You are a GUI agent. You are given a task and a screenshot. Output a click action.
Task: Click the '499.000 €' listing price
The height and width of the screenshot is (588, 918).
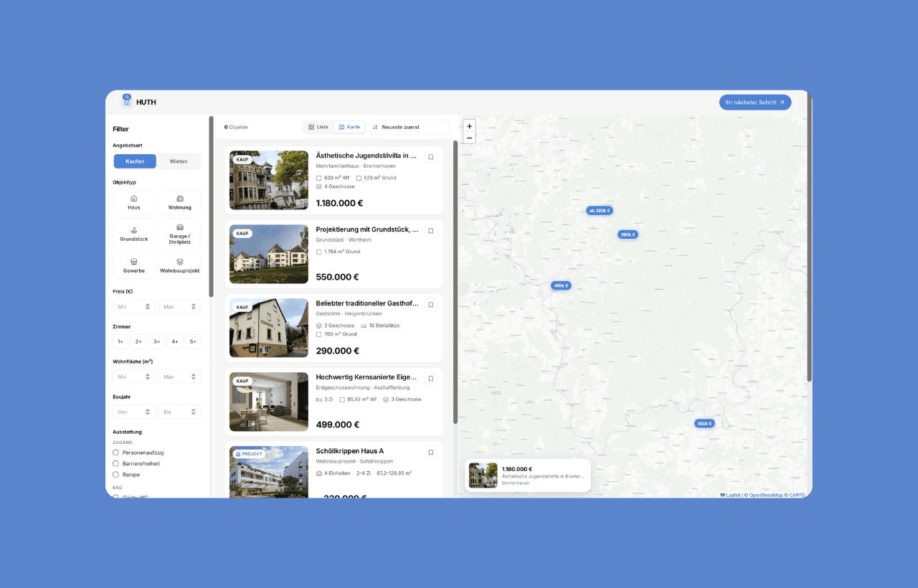[338, 425]
